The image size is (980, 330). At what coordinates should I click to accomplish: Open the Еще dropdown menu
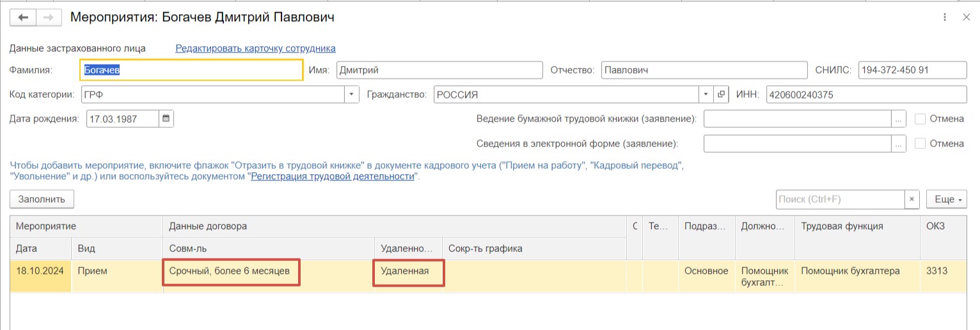pos(946,200)
